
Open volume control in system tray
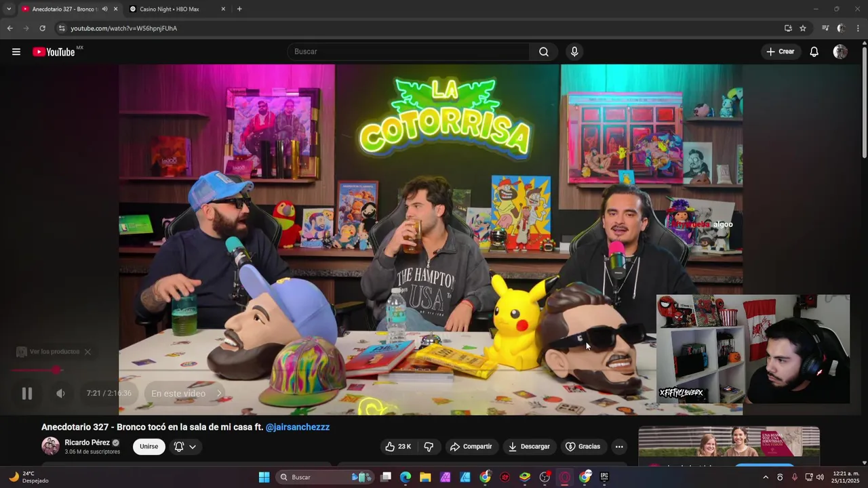pyautogui.click(x=820, y=477)
